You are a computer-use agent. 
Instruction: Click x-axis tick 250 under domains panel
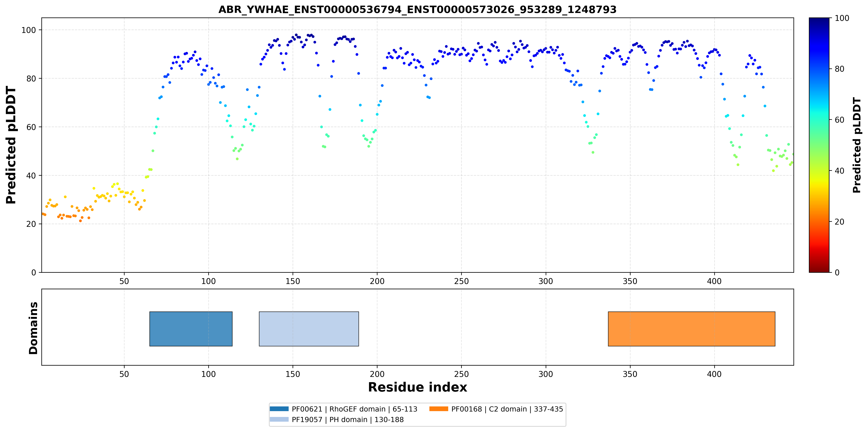click(461, 374)
